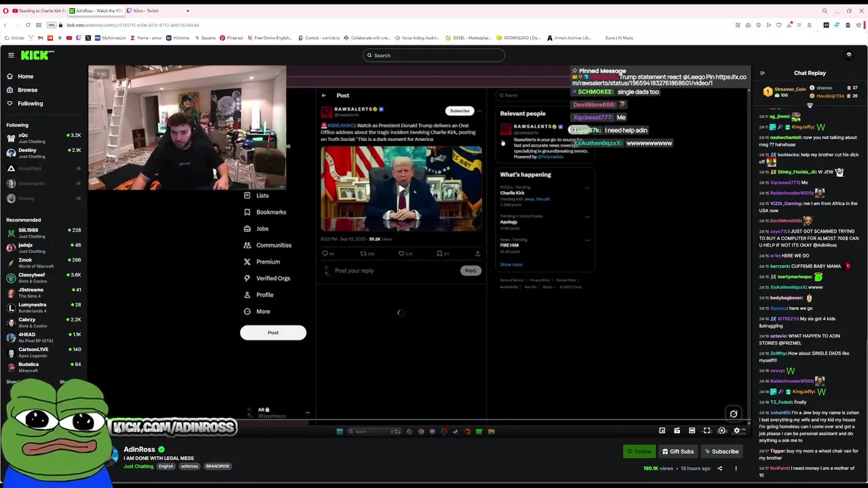Image resolution: width=868 pixels, height=488 pixels.
Task: Open Following in sidebar
Action: click(x=30, y=103)
